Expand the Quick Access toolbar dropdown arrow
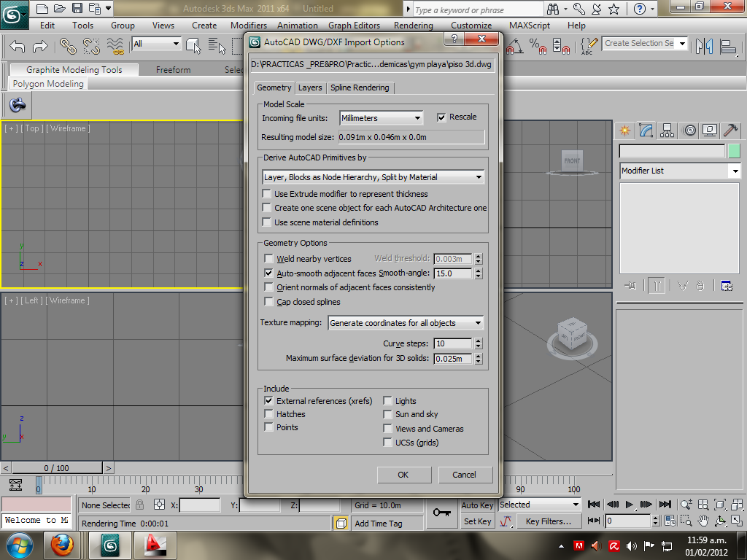Screen dimensions: 747x560 (109, 8)
